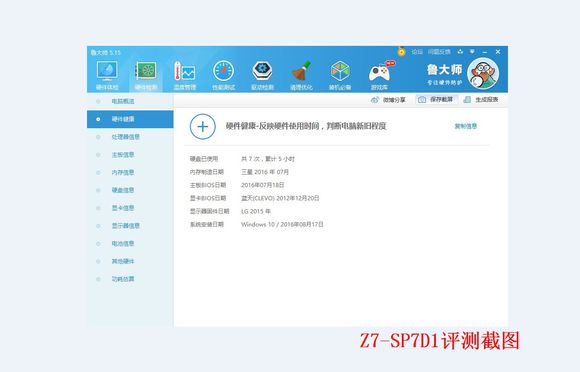
Task: Select 处理器信息 in the sidebar
Action: [130, 137]
